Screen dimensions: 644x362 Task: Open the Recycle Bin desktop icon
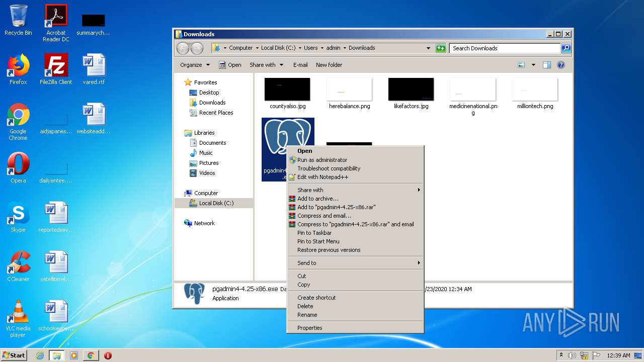[x=18, y=20]
